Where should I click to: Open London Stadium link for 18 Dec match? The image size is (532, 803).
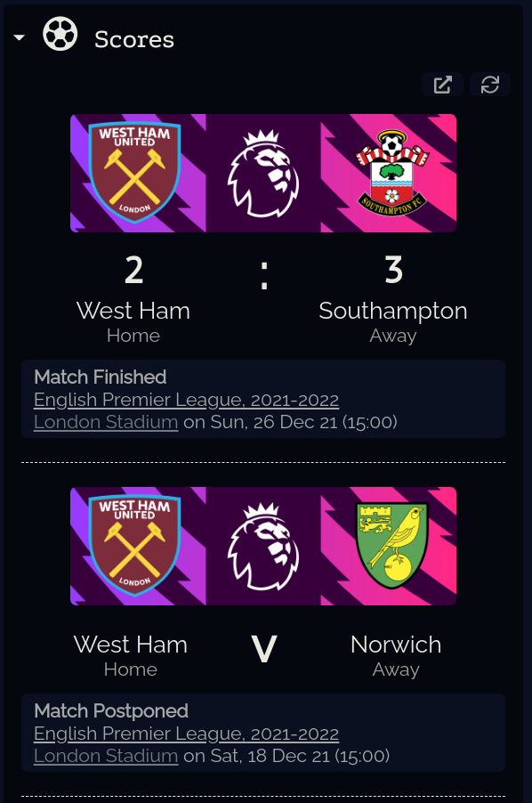pos(106,756)
